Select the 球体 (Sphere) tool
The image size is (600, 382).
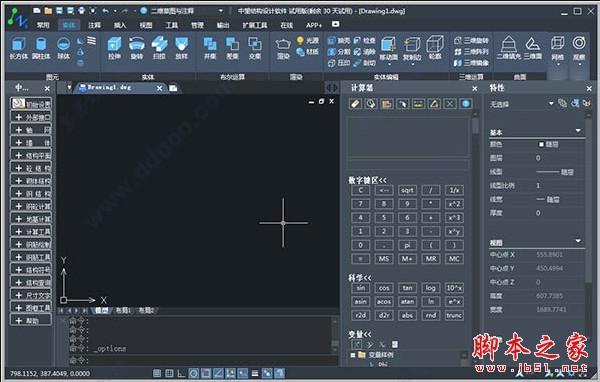click(x=63, y=48)
